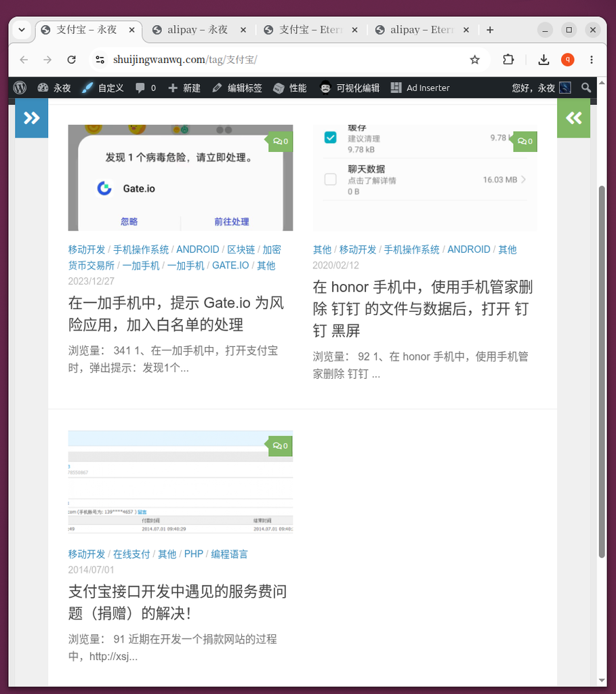Open the 新建 new content menu
This screenshot has height=694, width=616.
click(x=184, y=87)
